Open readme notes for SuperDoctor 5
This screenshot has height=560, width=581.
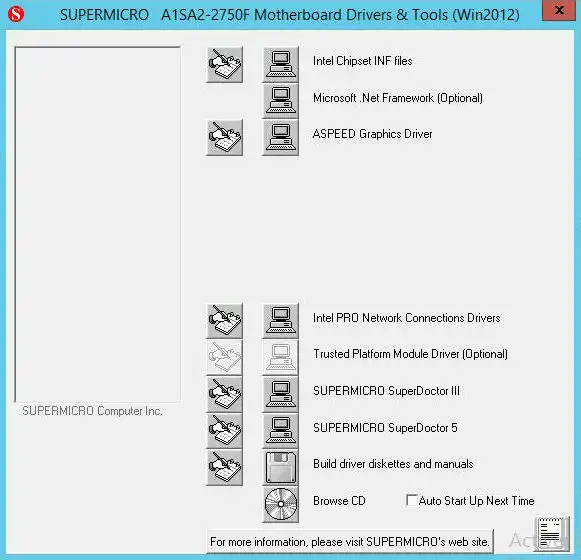[x=225, y=431]
